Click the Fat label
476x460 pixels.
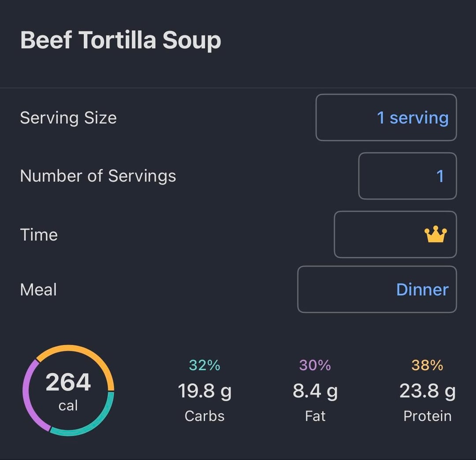315,416
